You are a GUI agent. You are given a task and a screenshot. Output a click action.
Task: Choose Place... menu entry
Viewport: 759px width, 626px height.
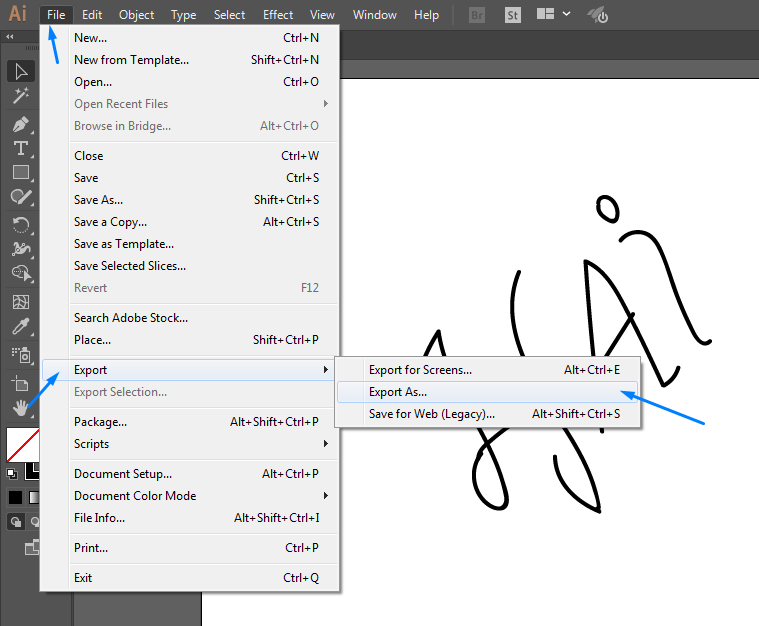(190, 340)
